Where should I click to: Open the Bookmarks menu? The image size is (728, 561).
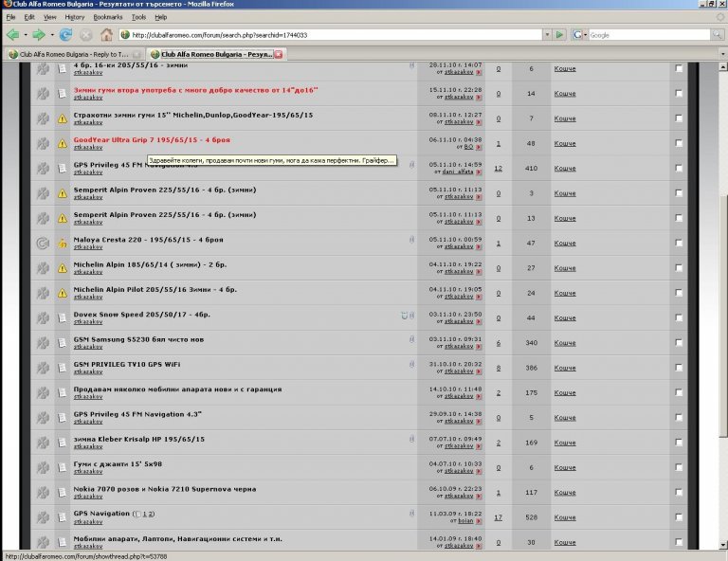coord(107,17)
